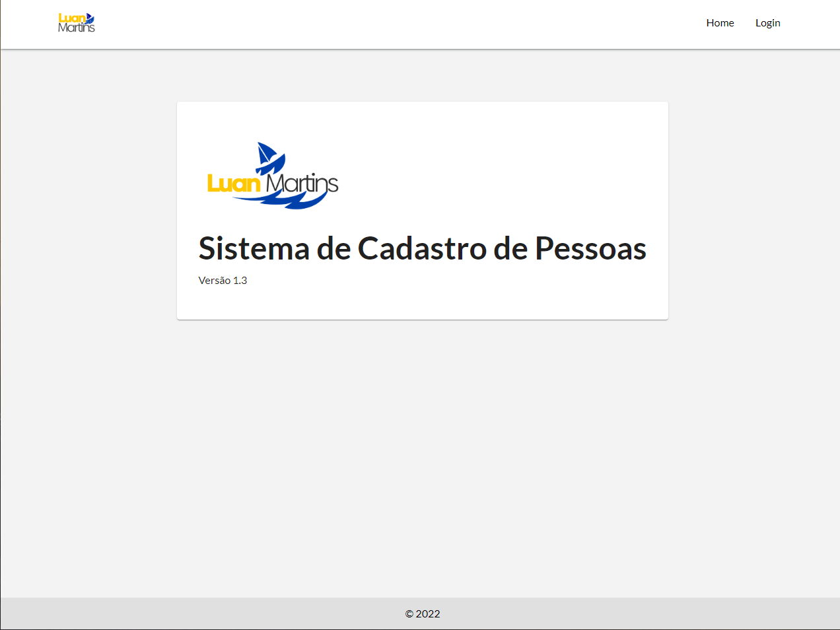Click the version number "1.3"
Image resolution: width=840 pixels, height=630 pixels.
tap(240, 281)
